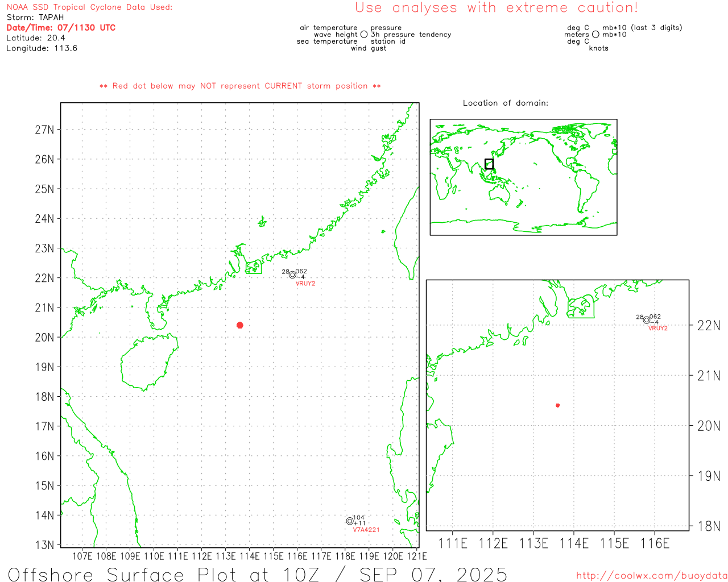The image size is (728, 582).
Task: Open the coolwx.com/buoydata link
Action: (x=652, y=576)
